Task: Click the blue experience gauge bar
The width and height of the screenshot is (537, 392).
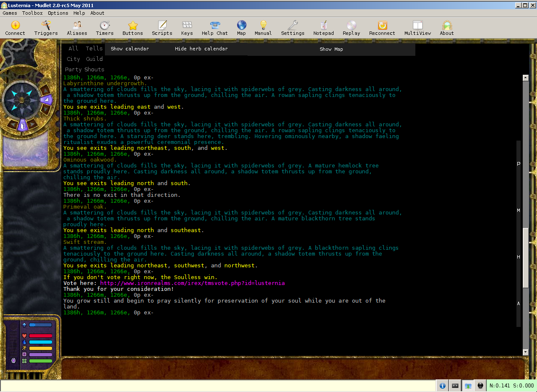Action: pyautogui.click(x=41, y=325)
